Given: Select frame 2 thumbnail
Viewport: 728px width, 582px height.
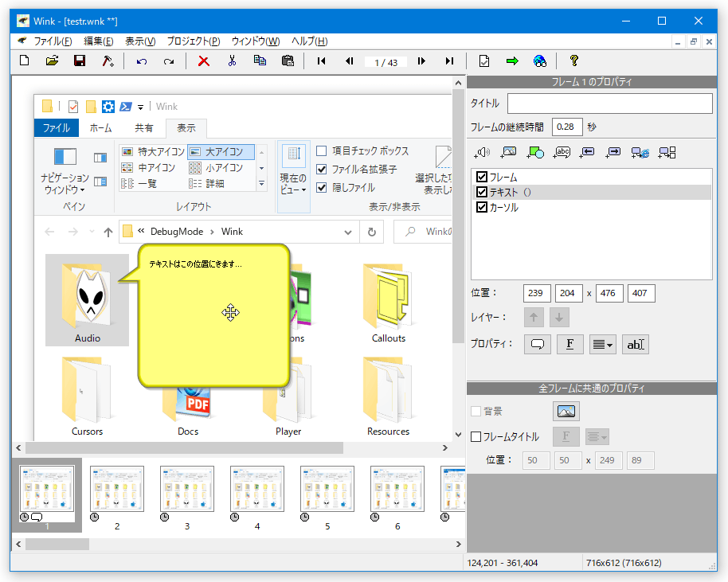Looking at the screenshot, I should pos(117,489).
